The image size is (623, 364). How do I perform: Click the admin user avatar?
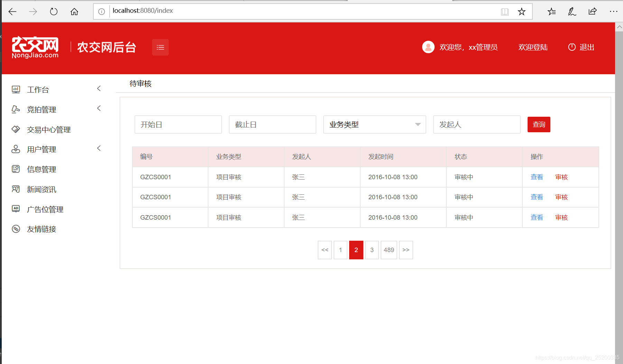pyautogui.click(x=428, y=47)
